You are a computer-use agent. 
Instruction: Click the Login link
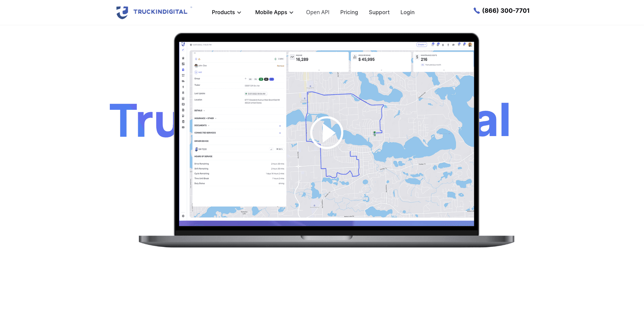pos(407,12)
